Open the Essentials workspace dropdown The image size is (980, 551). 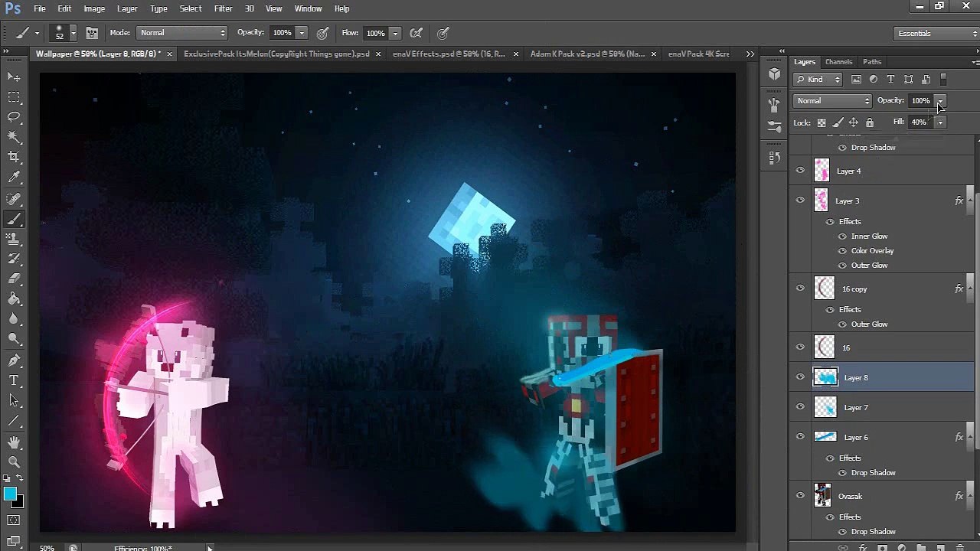tap(936, 34)
